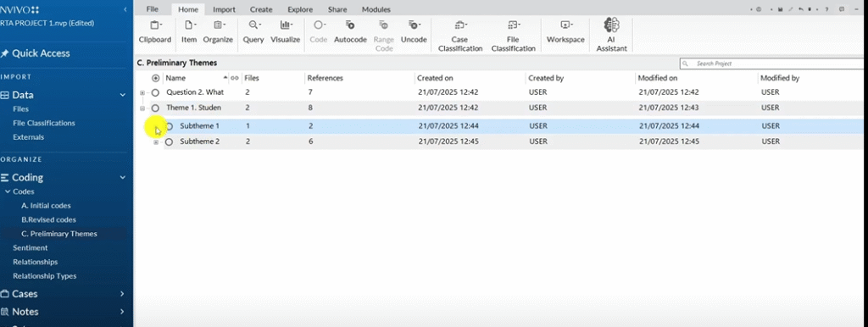868x327 pixels.
Task: Collapse the Coding section chevron
Action: click(x=122, y=178)
